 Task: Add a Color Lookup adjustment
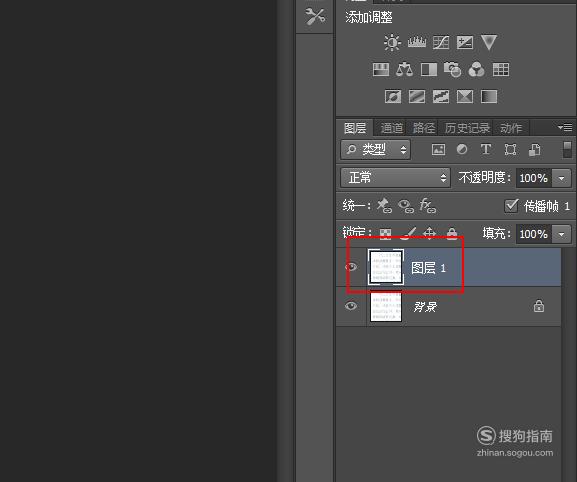pyautogui.click(x=501, y=69)
